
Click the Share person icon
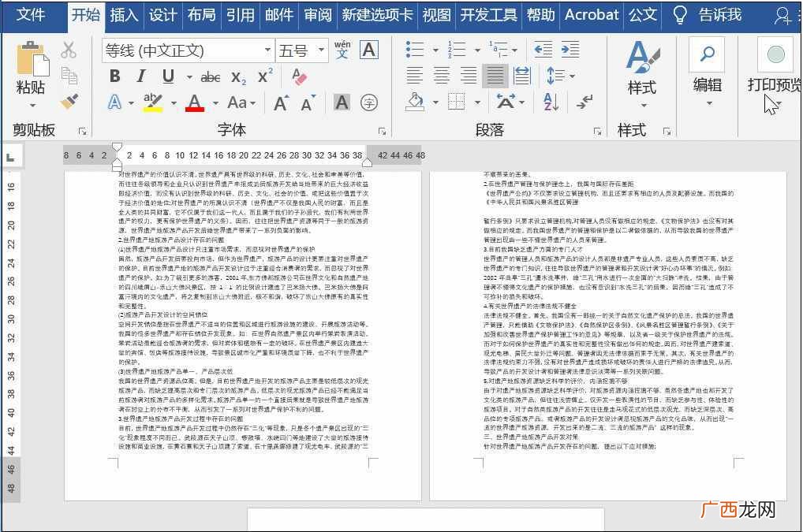[782, 15]
